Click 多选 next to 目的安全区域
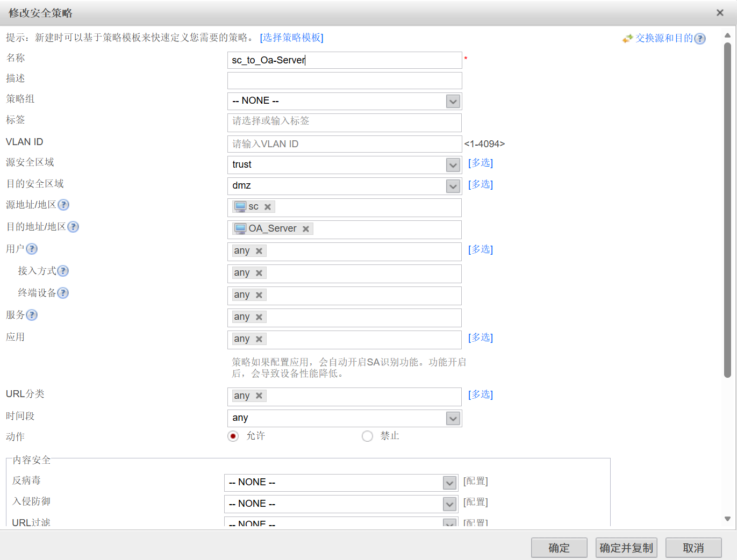The height and width of the screenshot is (560, 737). 481,184
